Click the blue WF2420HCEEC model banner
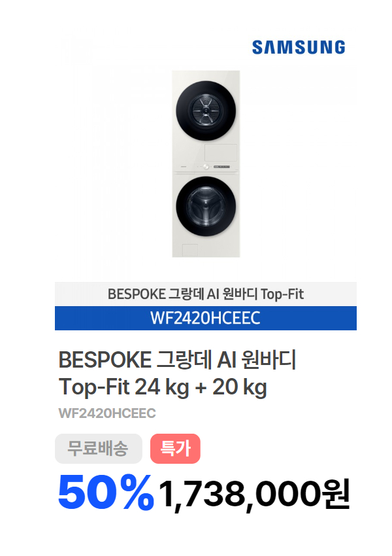Viewport: 392px width, 556px height. [206, 318]
